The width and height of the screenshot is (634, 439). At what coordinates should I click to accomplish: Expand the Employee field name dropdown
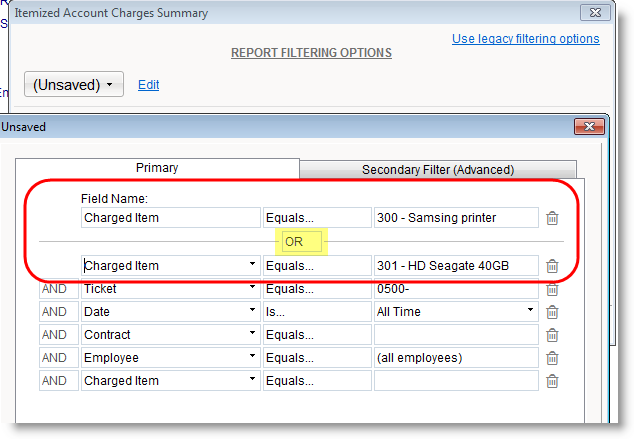pos(250,358)
